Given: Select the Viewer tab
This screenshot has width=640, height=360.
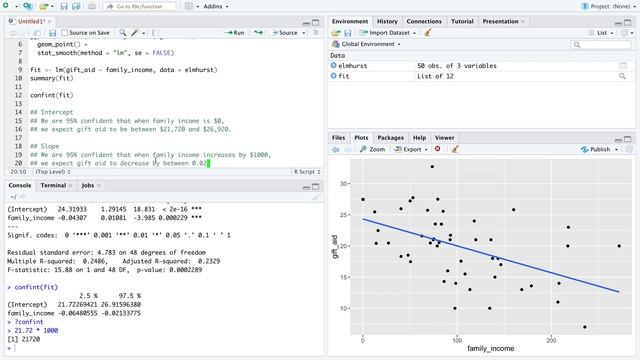Looking at the screenshot, I should (x=444, y=138).
